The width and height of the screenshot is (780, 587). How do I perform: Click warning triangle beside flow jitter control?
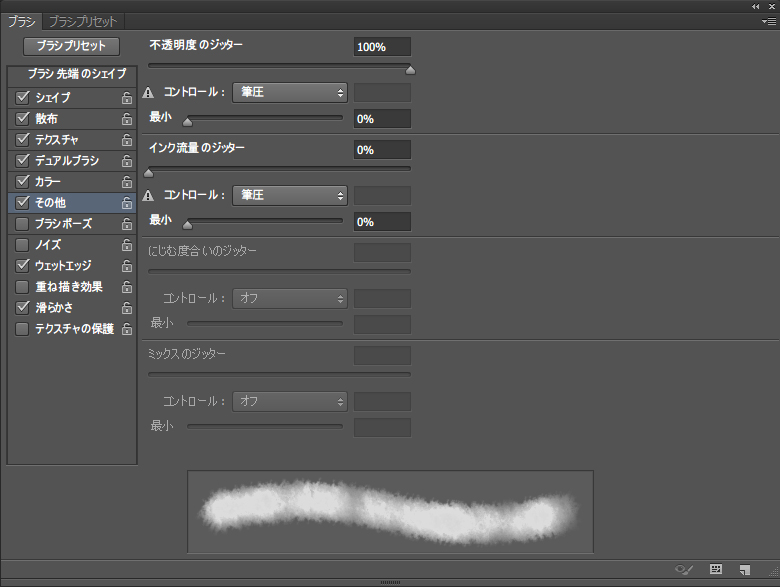click(x=148, y=196)
